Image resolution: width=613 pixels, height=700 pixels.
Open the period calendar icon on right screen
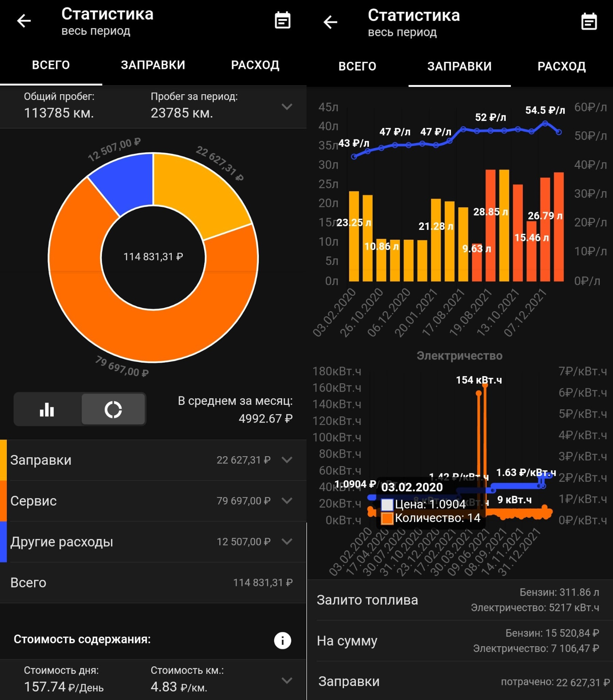(x=589, y=22)
